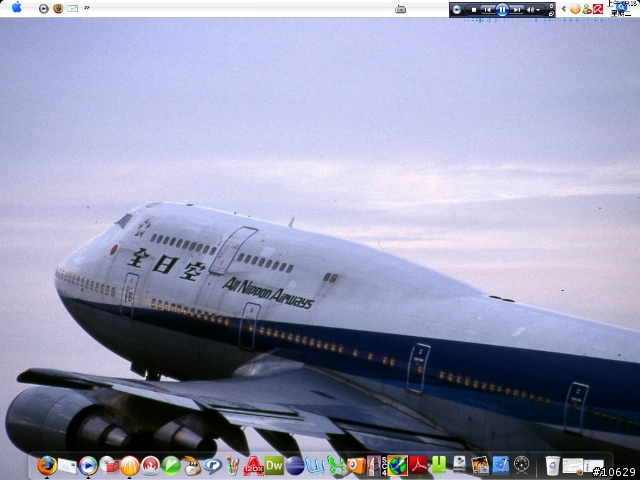Viewport: 640px width, 480px height.
Task: Open the Recycle Bin in the dock
Action: (552, 466)
